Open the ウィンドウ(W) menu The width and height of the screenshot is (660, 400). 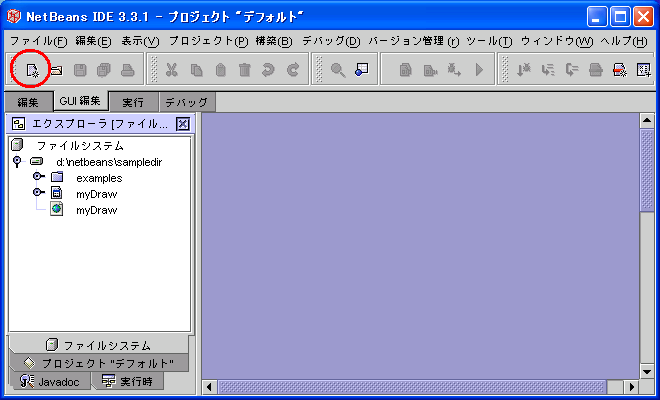tap(557, 41)
